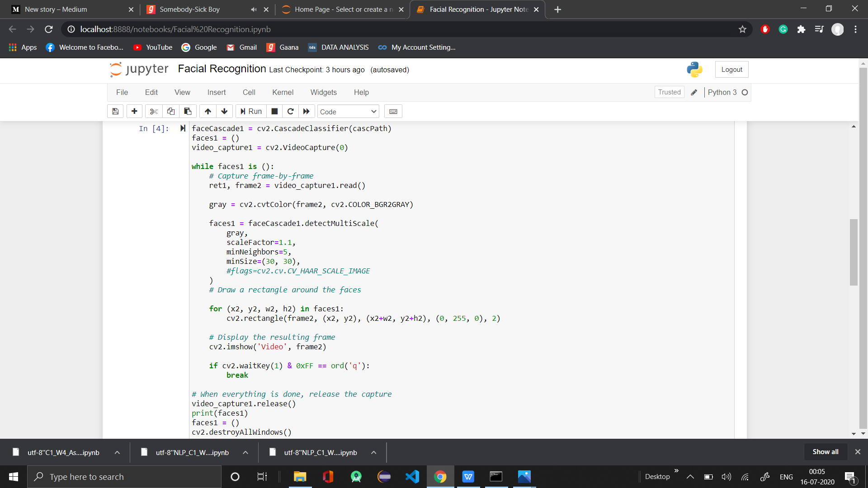This screenshot has width=868, height=488.
Task: Click Show all downloads
Action: [x=825, y=452]
